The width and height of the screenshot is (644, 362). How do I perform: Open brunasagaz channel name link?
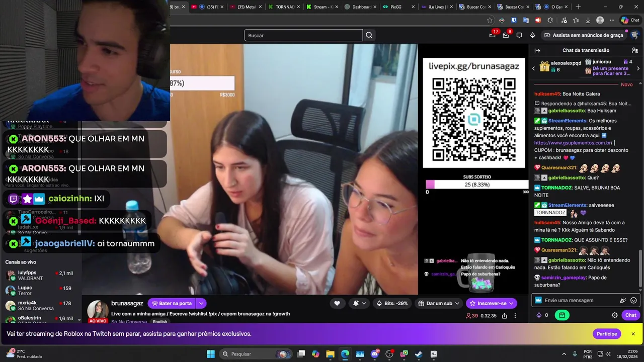click(127, 303)
